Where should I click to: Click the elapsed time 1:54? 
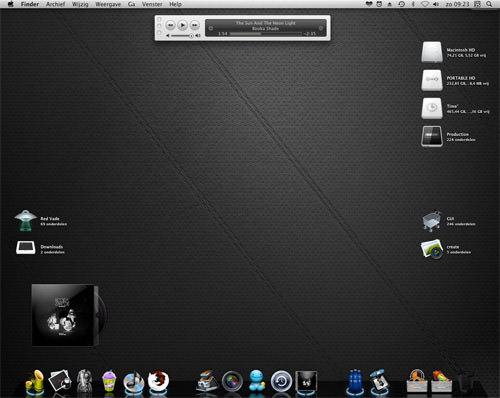(x=222, y=34)
